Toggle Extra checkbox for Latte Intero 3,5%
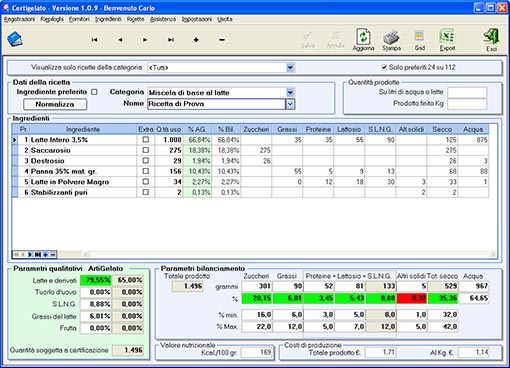510x368 pixels. [x=146, y=139]
